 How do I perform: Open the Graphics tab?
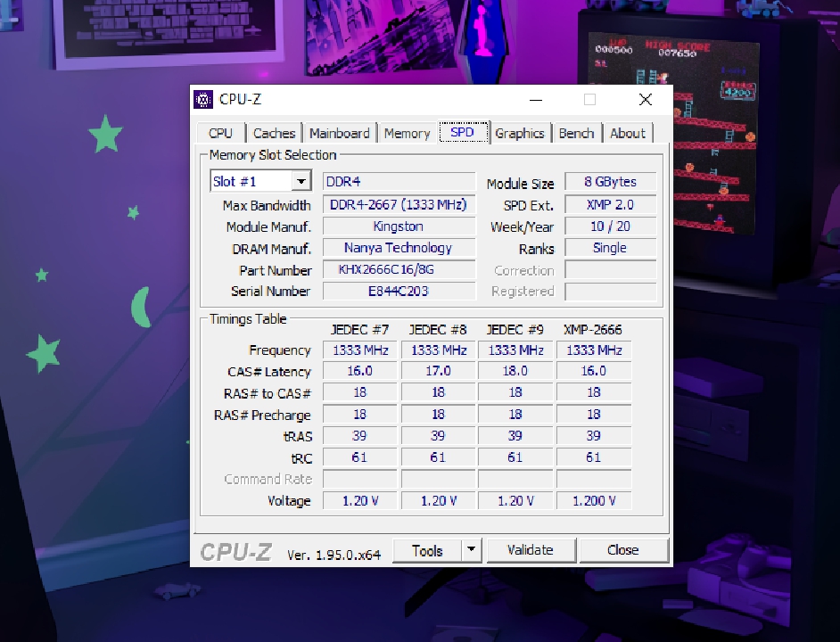pyautogui.click(x=520, y=133)
